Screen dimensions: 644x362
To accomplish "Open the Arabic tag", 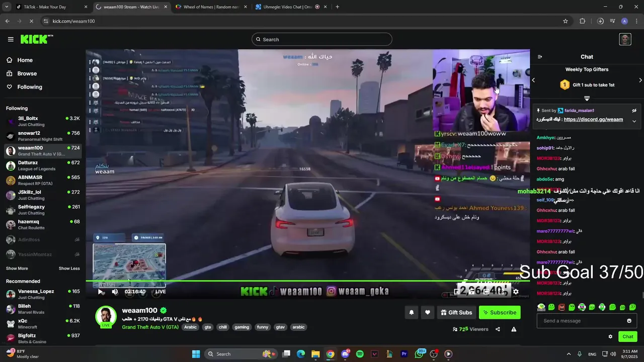I will (190, 327).
